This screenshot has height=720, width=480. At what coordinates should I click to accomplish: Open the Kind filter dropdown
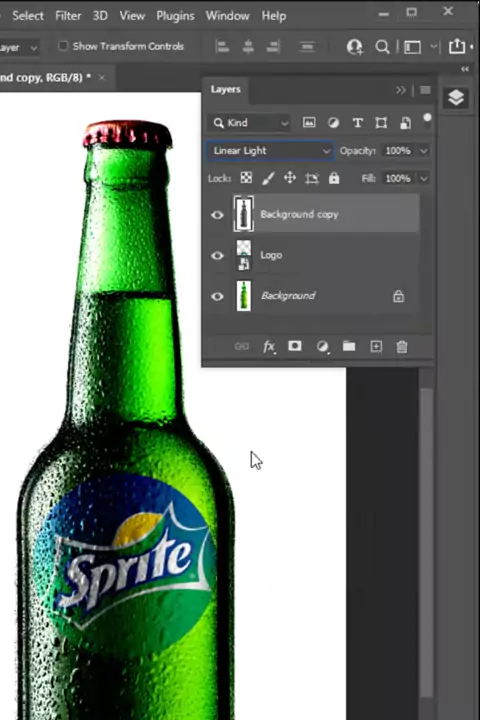(x=250, y=123)
